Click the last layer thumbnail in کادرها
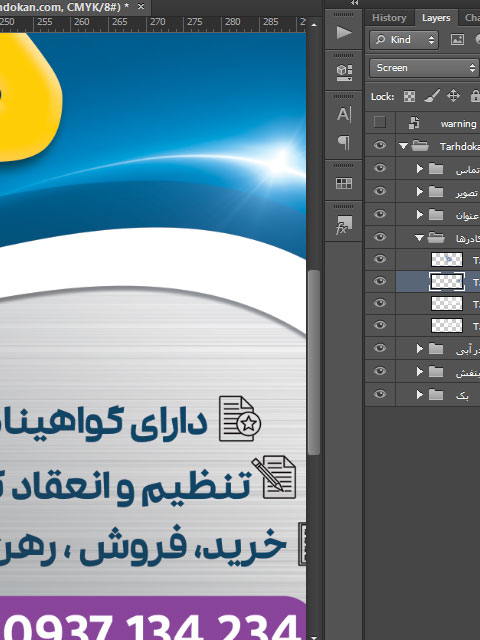 (x=447, y=325)
